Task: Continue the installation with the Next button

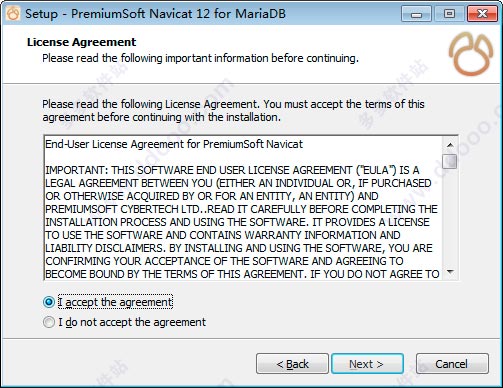Action: 367,364
